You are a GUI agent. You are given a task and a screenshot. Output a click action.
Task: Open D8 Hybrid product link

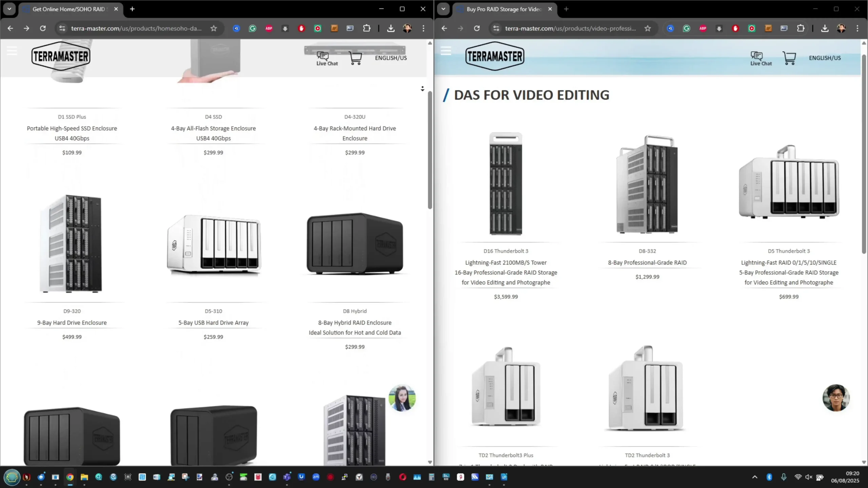click(x=355, y=311)
